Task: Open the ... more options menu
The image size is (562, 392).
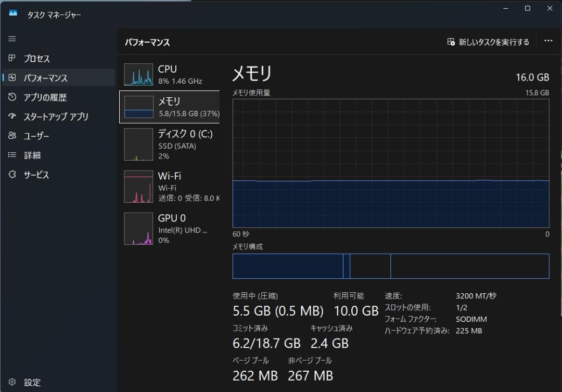Action: coord(548,41)
